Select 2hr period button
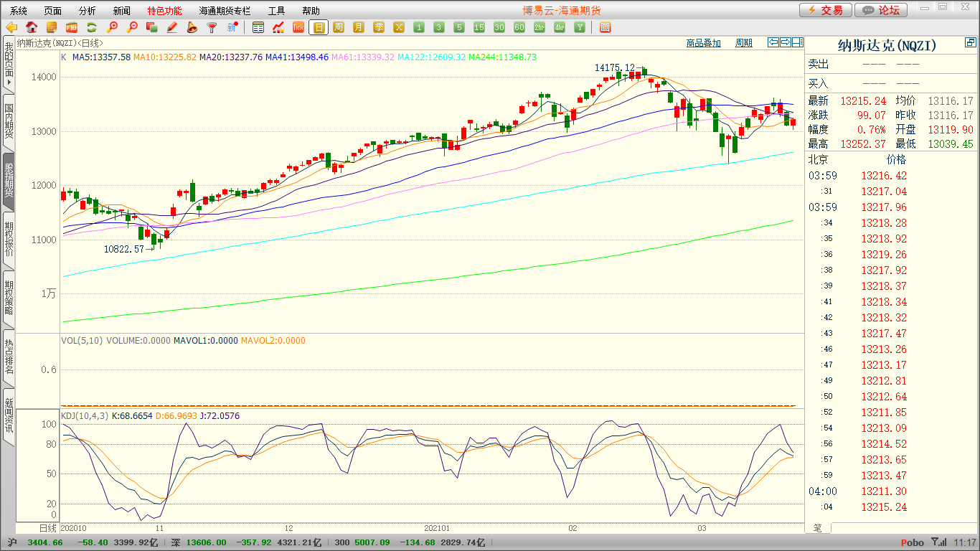980x551 pixels. (540, 27)
